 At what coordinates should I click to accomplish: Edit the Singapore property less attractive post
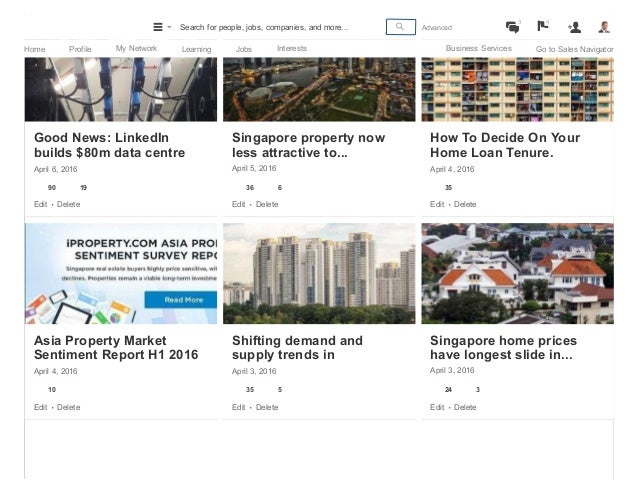238,204
